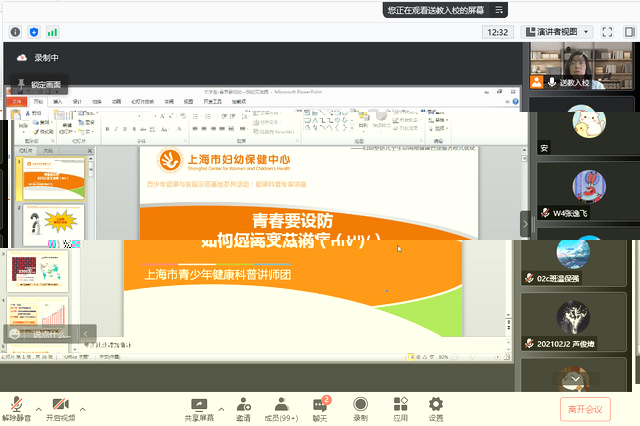Select slide thumbnail 3 with world map
The height and width of the screenshot is (426, 640).
(38, 271)
